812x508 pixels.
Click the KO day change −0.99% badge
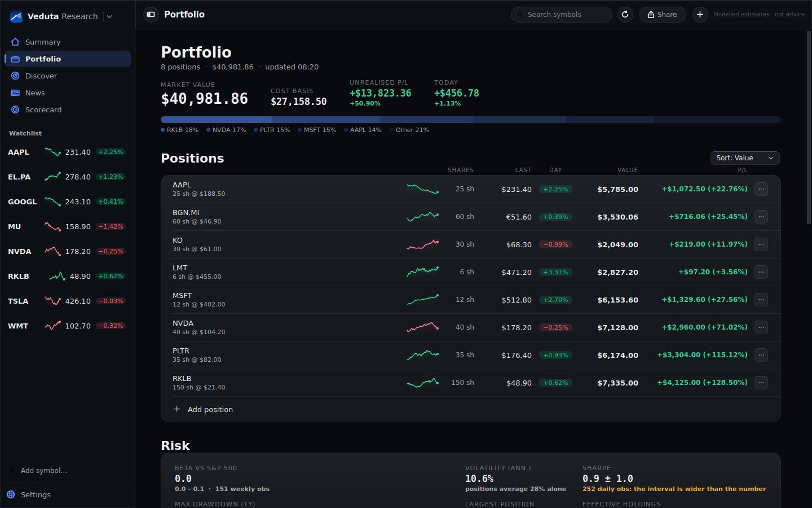pyautogui.click(x=555, y=244)
